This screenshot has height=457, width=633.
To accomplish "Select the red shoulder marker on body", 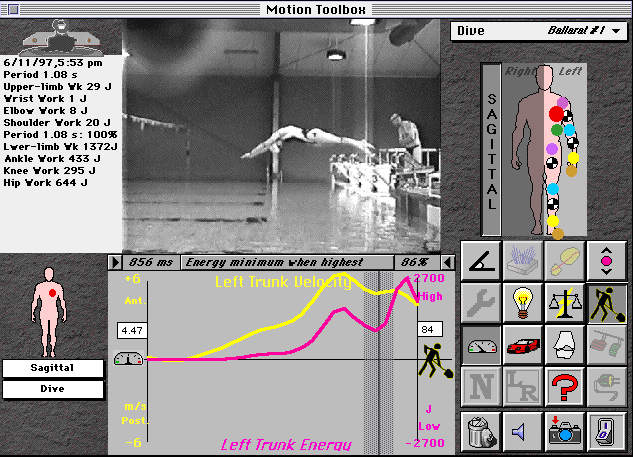I will 555,114.
